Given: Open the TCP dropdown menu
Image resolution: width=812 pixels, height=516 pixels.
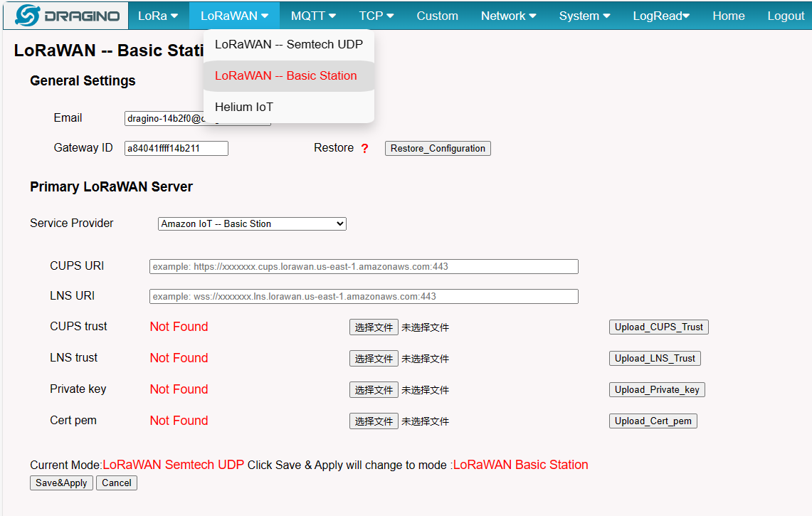Looking at the screenshot, I should point(376,16).
